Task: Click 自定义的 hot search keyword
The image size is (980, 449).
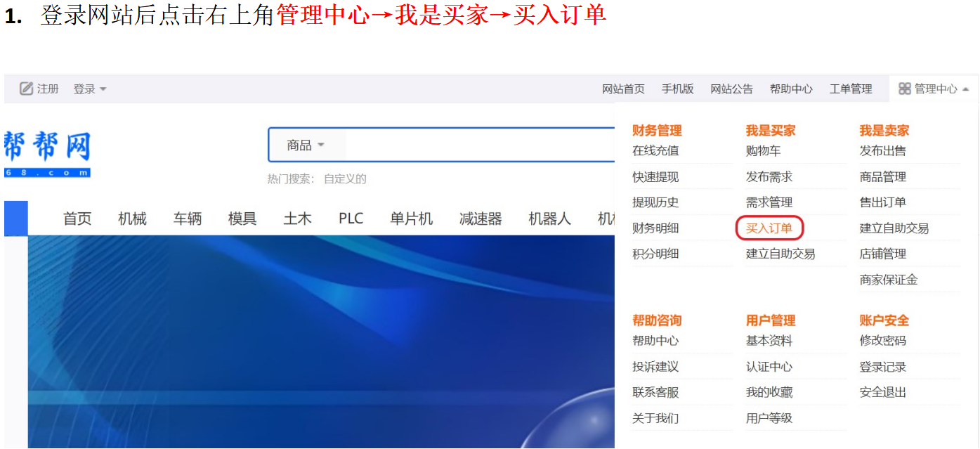Action: 345,178
